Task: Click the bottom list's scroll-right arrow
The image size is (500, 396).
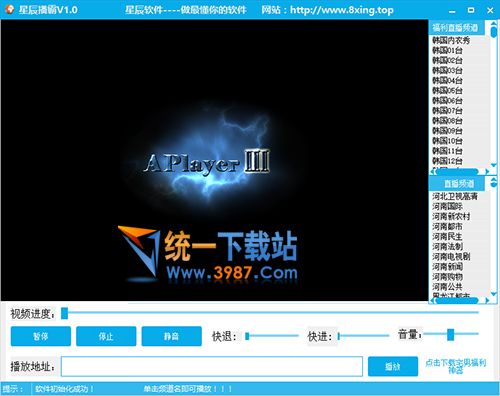Action: (487, 301)
